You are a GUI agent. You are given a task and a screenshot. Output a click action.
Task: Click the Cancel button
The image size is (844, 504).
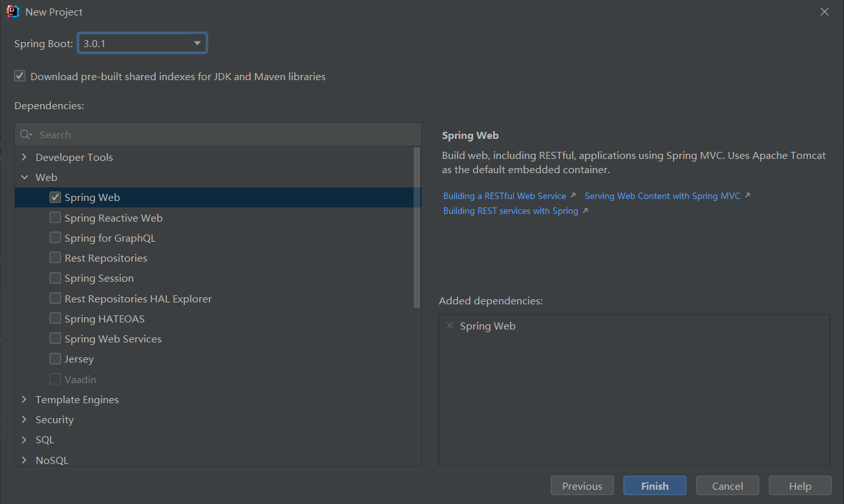coord(728,486)
